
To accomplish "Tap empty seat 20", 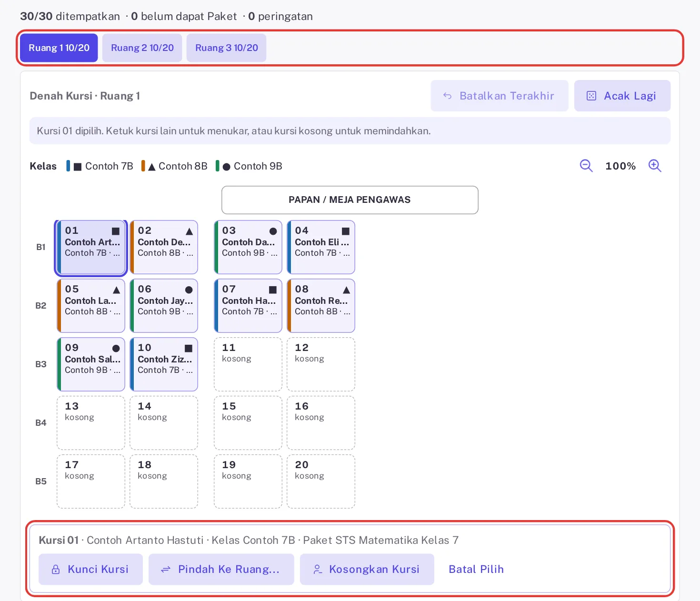I will [x=321, y=481].
